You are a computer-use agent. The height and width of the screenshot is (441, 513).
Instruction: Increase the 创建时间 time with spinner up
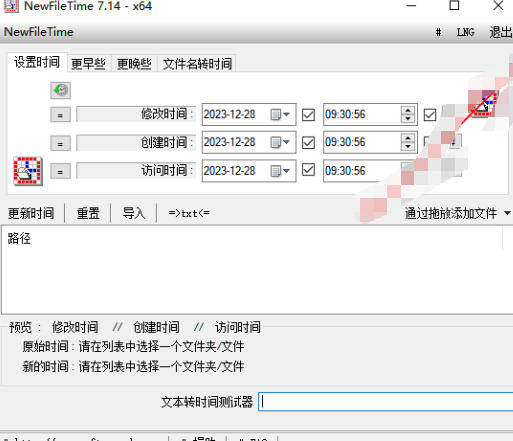click(408, 138)
